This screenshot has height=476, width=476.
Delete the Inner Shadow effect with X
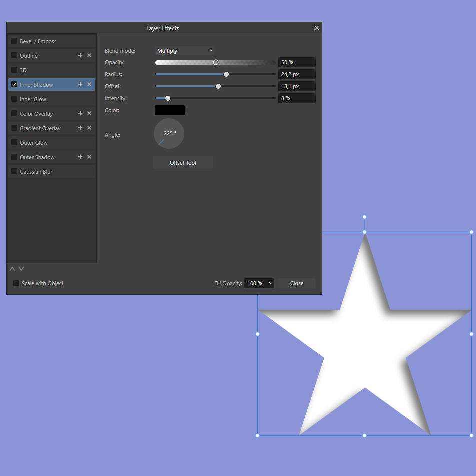pos(89,84)
